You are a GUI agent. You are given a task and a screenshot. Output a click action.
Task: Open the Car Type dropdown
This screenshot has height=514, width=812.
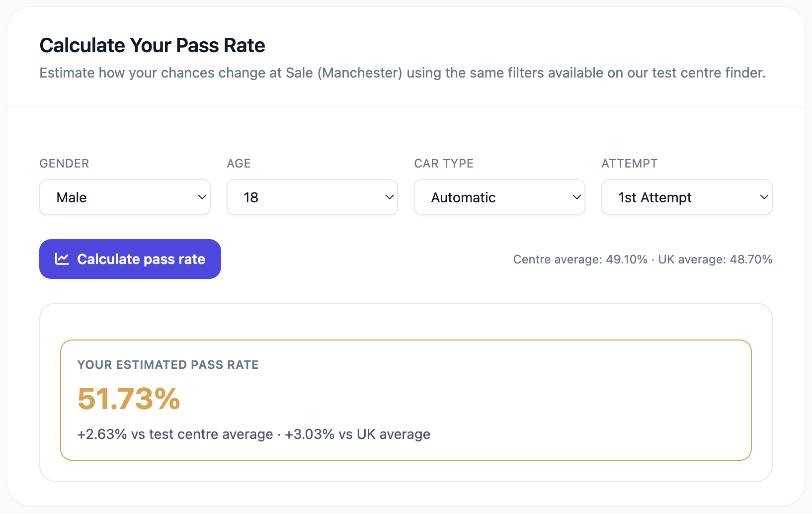[x=499, y=197]
